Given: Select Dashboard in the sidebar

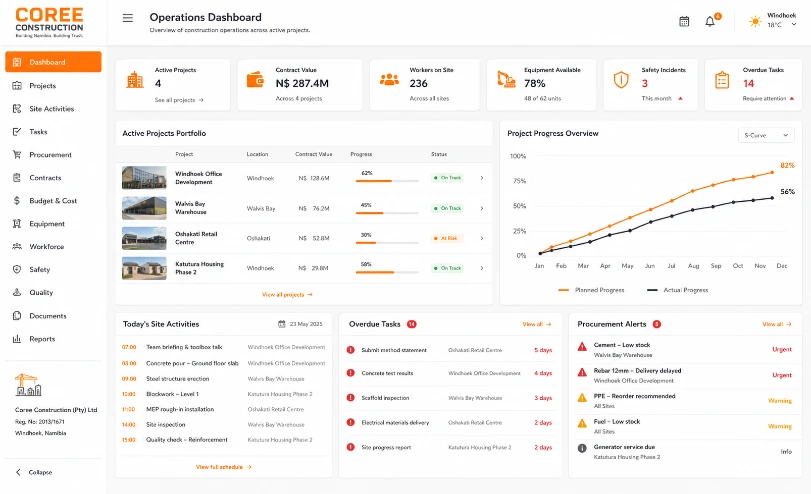Looking at the screenshot, I should [53, 62].
